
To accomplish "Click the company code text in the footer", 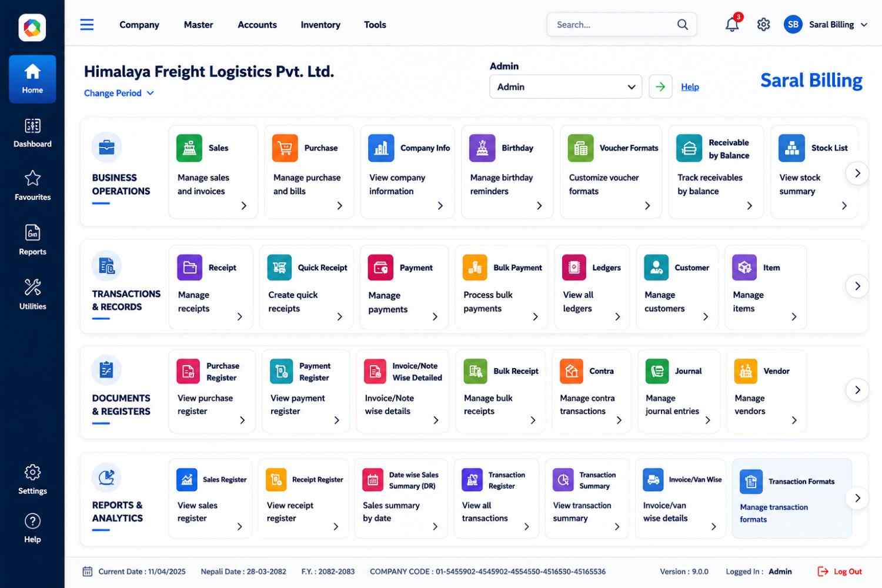I will point(487,572).
